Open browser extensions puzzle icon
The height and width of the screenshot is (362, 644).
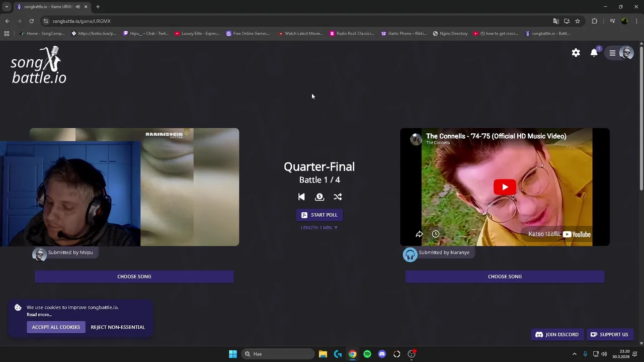pyautogui.click(x=595, y=21)
